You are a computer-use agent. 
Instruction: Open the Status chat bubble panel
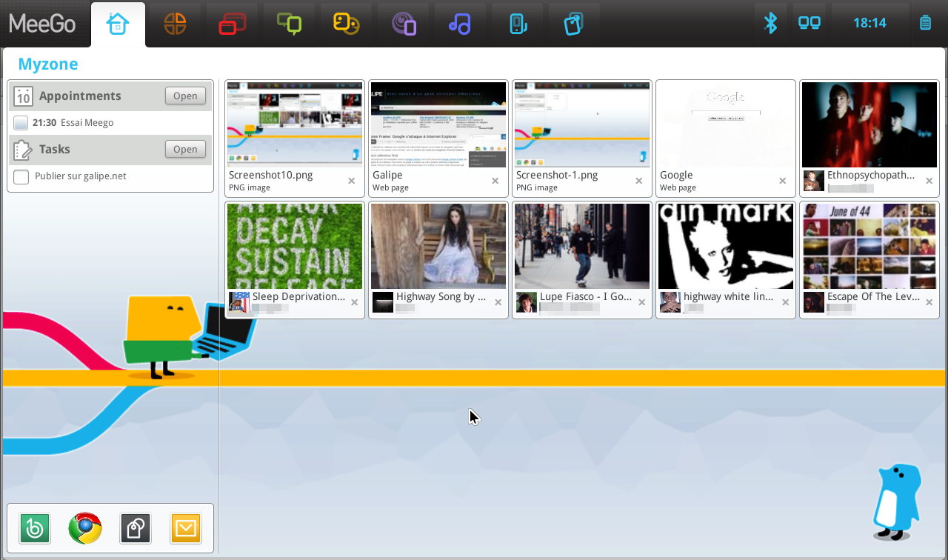tap(289, 24)
